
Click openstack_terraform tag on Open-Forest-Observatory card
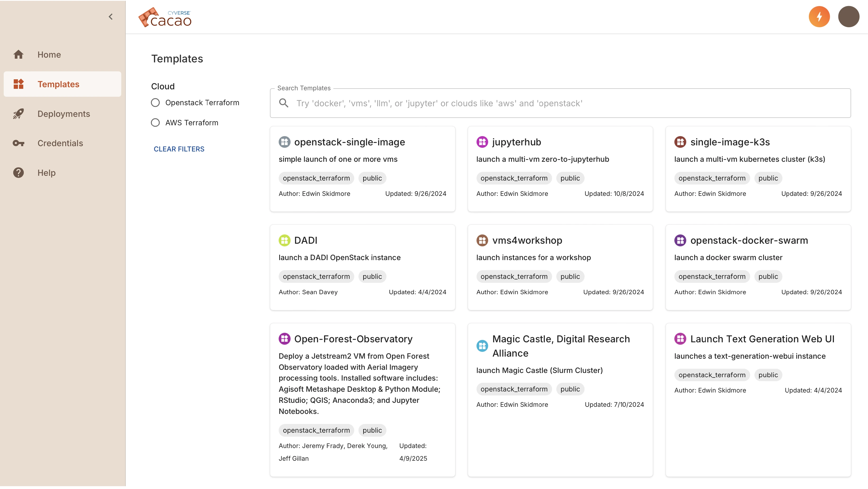(316, 430)
